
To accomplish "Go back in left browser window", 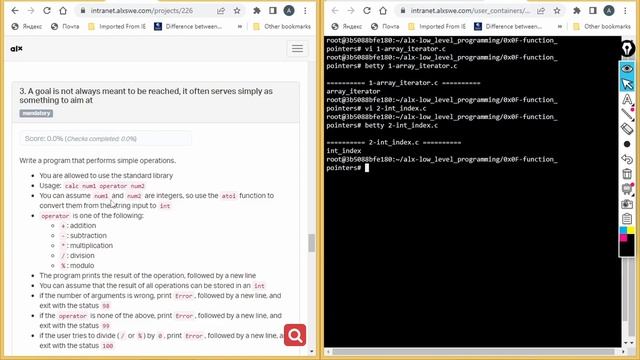I will (x=15, y=11).
